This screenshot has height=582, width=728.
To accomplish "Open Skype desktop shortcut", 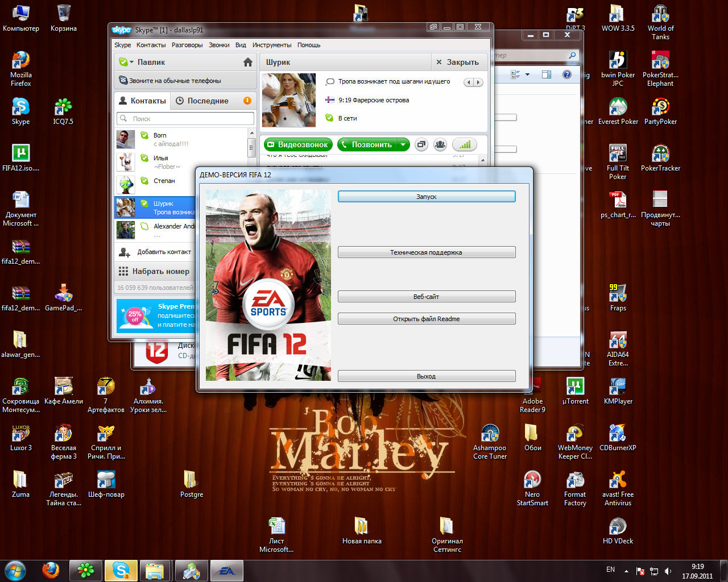I will point(21,111).
